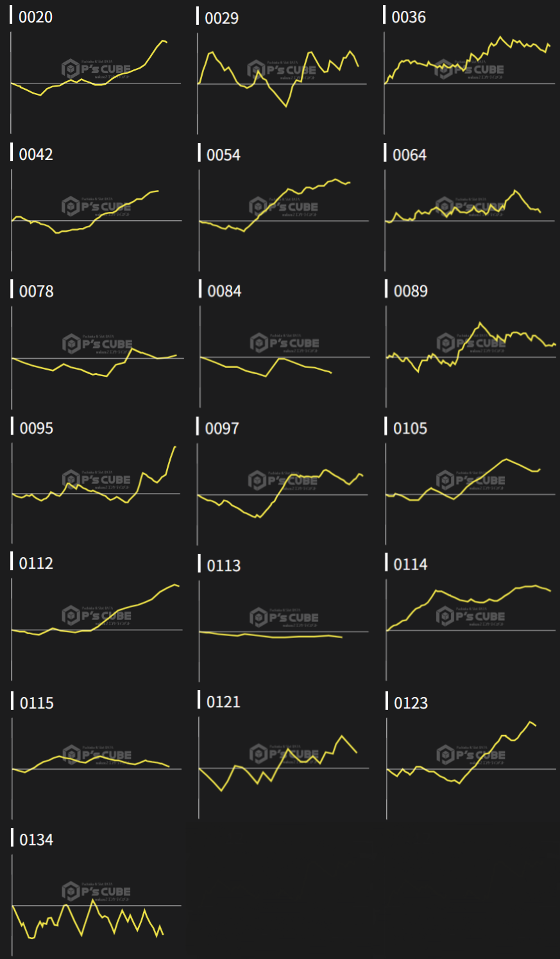View the 0054 graph
The height and width of the screenshot is (959, 560).
click(x=283, y=220)
